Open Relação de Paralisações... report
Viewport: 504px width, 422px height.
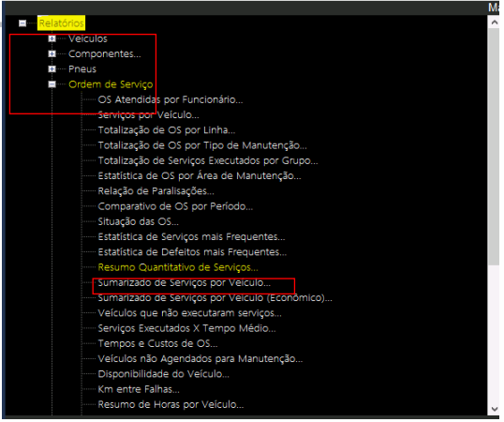(x=156, y=191)
